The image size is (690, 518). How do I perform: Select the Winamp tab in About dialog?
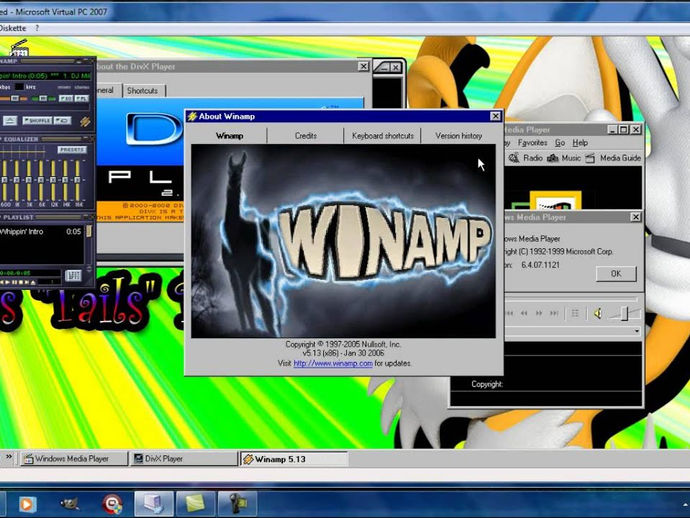click(229, 136)
